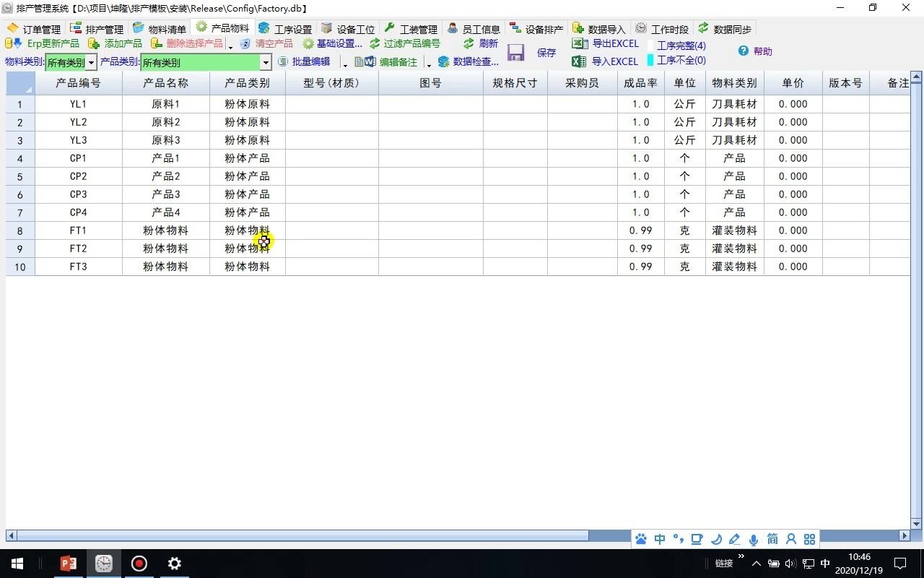924x578 pixels.
Task: Open PowerPoint from the taskbar
Action: 69,564
